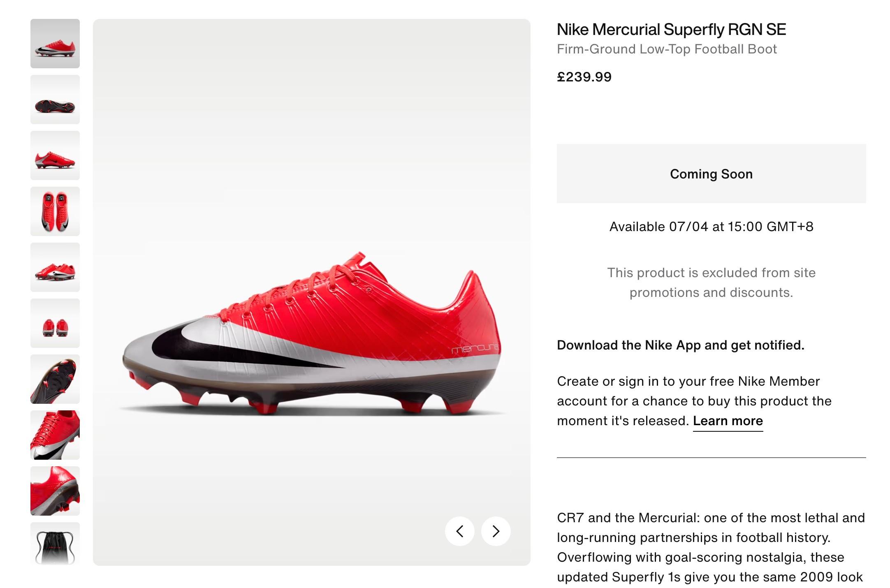Click the £239.99 price text
Image resolution: width=890 pixels, height=588 pixels.
coord(584,77)
